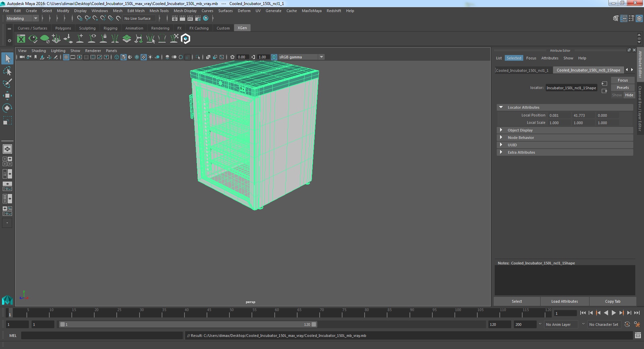The height and width of the screenshot is (349, 644).
Task: Click the auto keyframe toggle icon
Action: (x=627, y=325)
